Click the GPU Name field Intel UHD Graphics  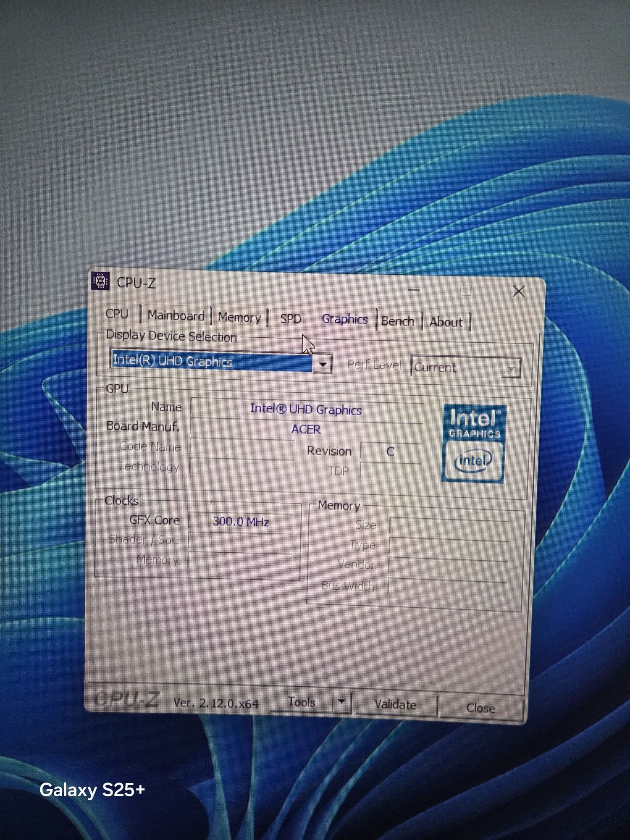(x=306, y=409)
